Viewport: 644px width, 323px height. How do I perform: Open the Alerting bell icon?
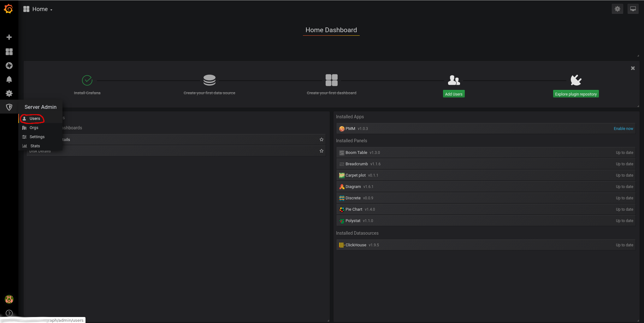click(9, 79)
